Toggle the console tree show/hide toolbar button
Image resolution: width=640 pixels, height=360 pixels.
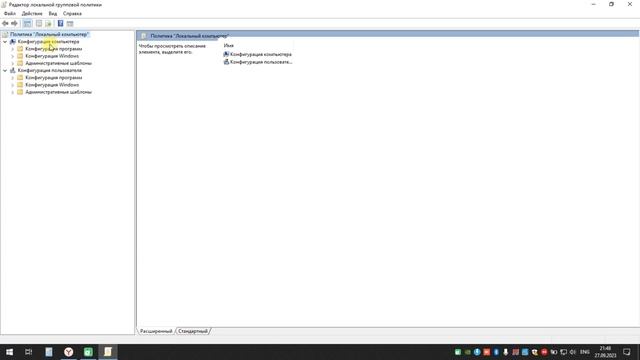click(27, 24)
